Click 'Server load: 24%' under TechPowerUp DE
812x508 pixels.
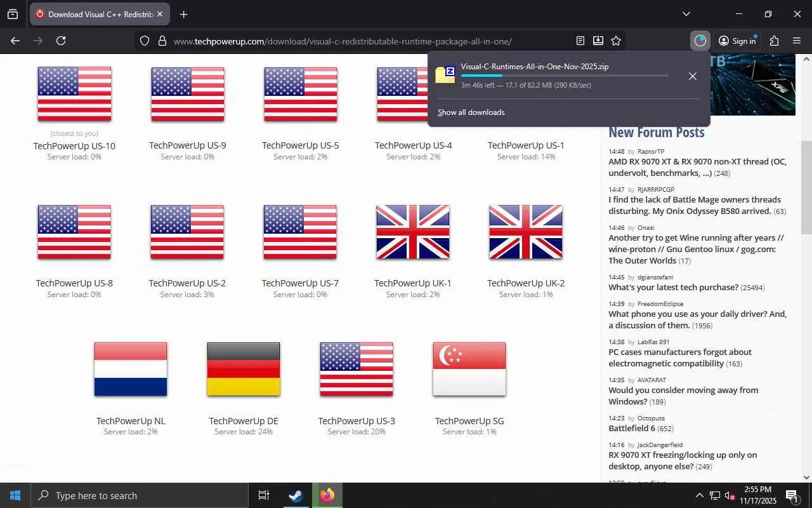coord(244,432)
